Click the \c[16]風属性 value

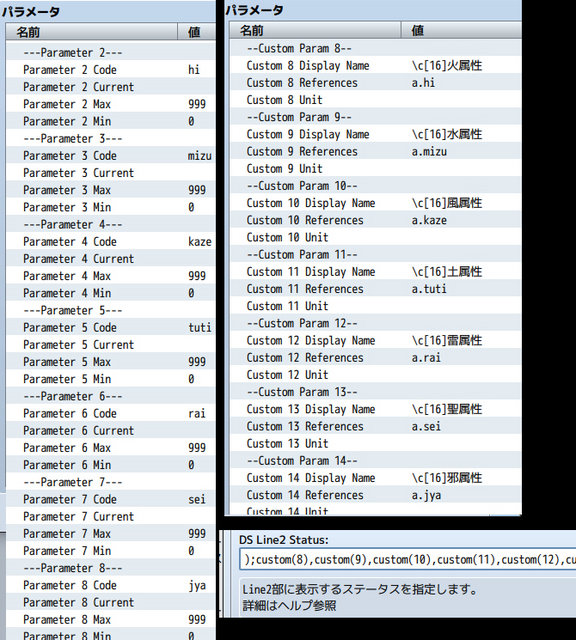447,203
